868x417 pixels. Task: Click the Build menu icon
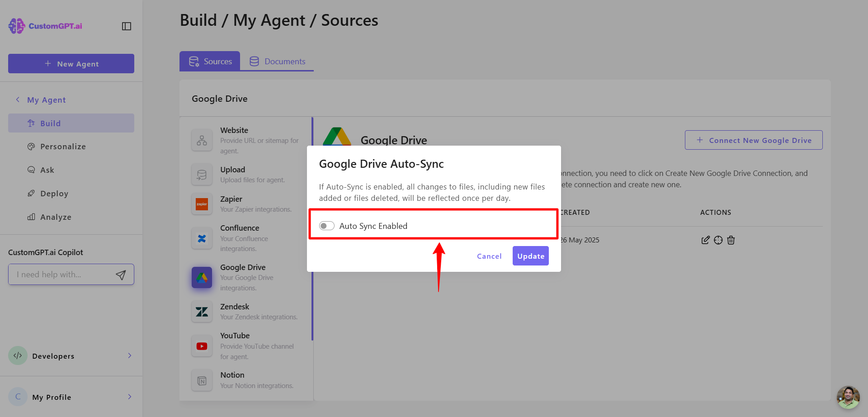coord(31,123)
